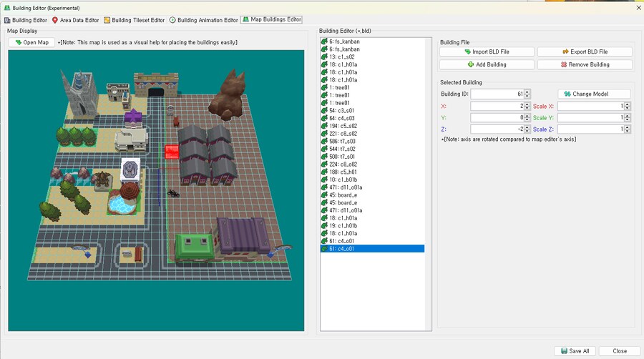Select the '194: c5_s02' building entry
This screenshot has height=359, width=644.
point(372,126)
